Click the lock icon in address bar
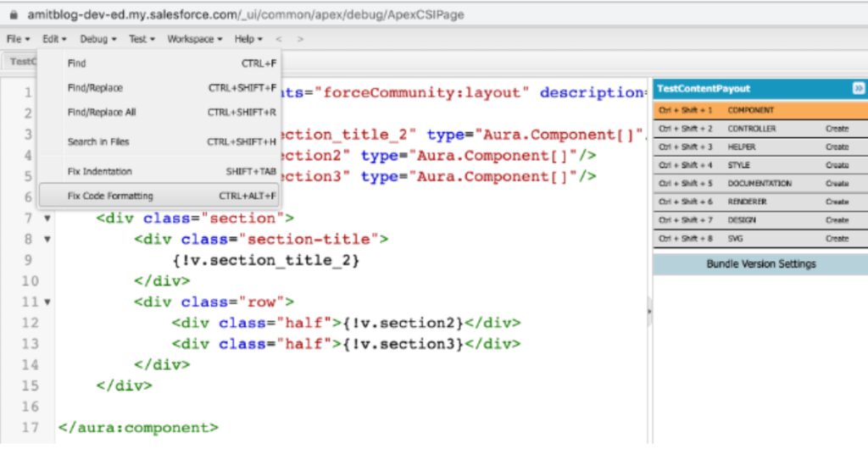Viewport: 868px width, 454px height. [x=13, y=14]
